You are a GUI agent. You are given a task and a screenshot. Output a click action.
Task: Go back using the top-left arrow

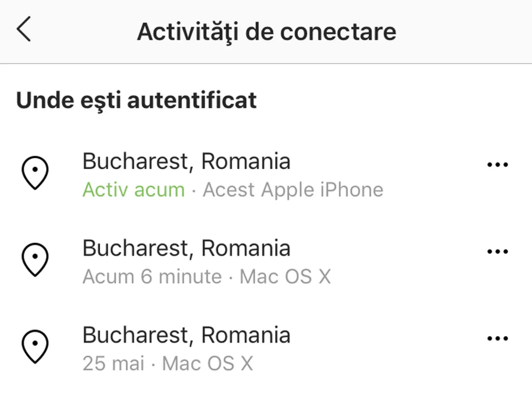[x=24, y=31]
